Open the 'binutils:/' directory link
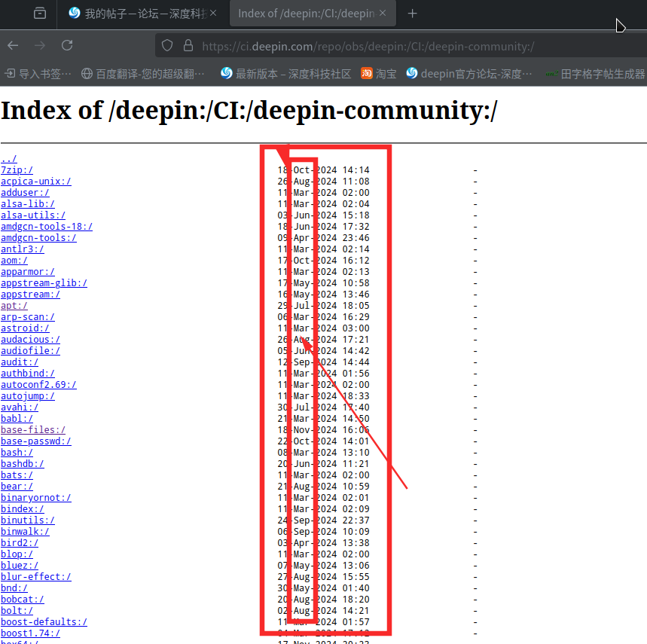This screenshot has width=647, height=644. [28, 520]
